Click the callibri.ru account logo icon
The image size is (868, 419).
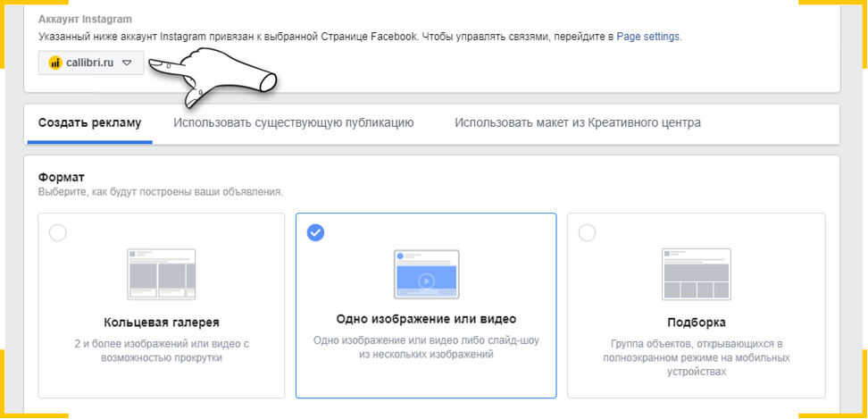pyautogui.click(x=55, y=63)
